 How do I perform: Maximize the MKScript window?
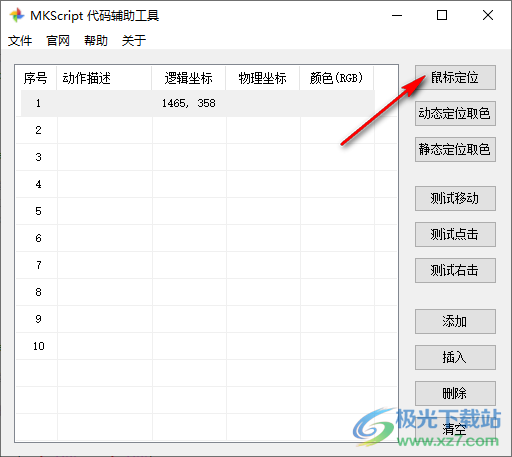442,15
